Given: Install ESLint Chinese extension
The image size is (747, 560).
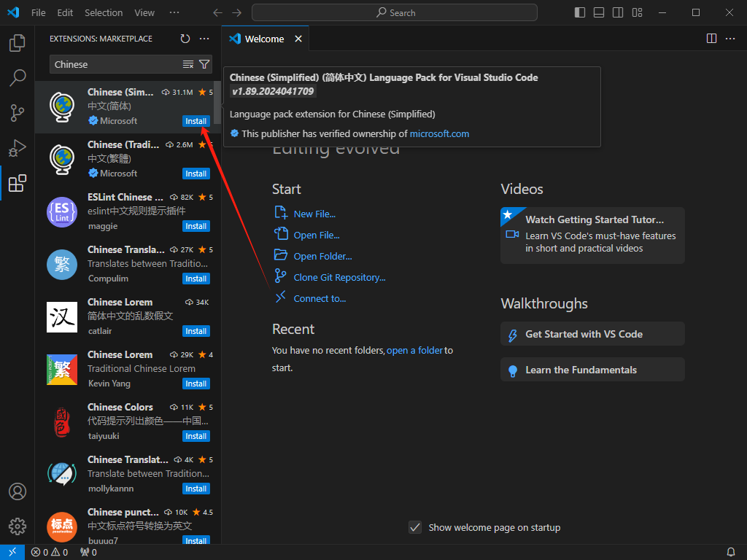Looking at the screenshot, I should pos(196,226).
